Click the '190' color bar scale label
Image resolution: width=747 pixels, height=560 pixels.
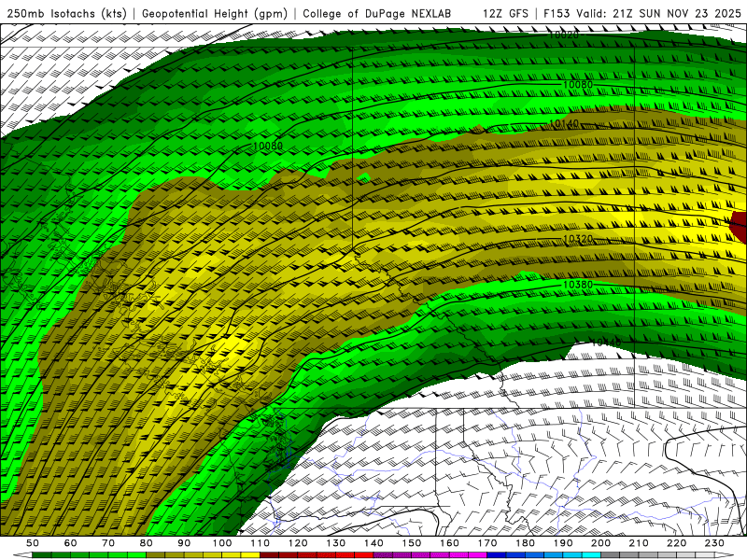coord(563,543)
